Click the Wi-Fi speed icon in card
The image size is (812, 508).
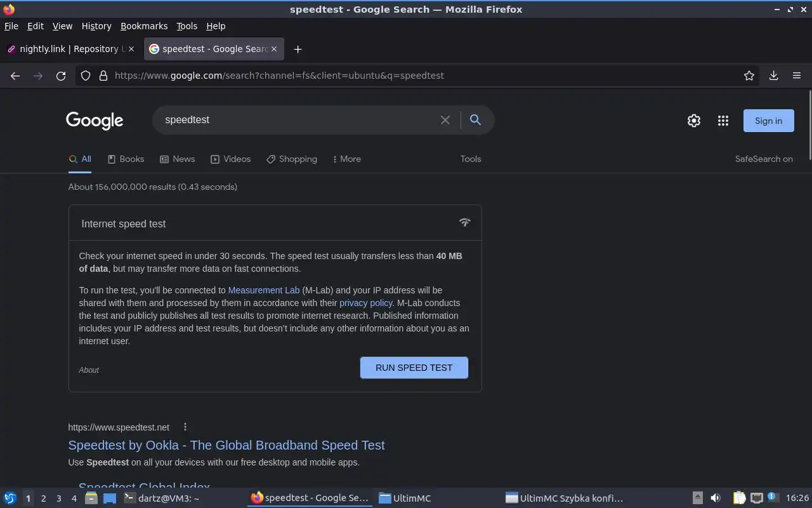(x=465, y=222)
